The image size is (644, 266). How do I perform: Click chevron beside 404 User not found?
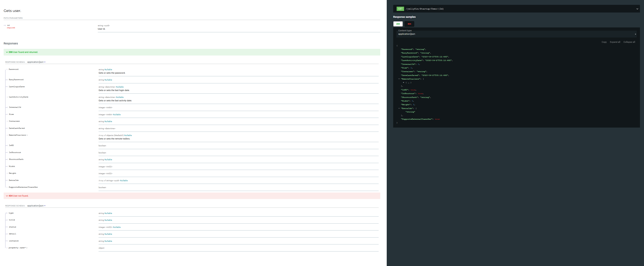tap(7, 196)
